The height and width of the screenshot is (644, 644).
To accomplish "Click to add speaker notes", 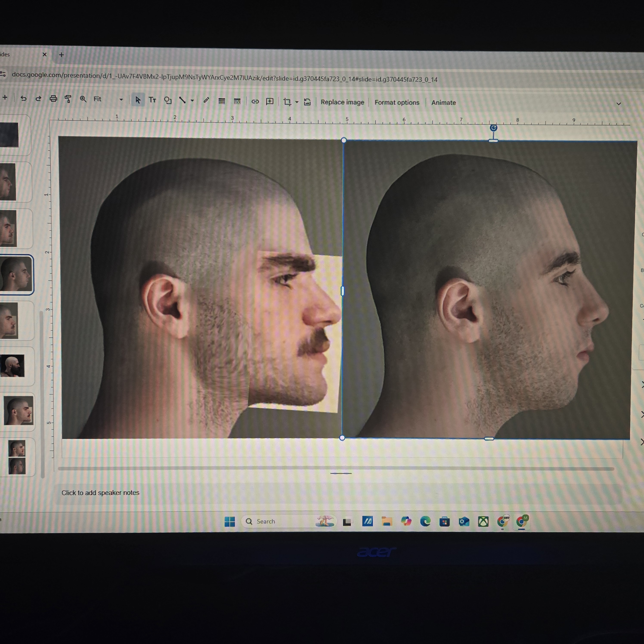I will [x=100, y=493].
